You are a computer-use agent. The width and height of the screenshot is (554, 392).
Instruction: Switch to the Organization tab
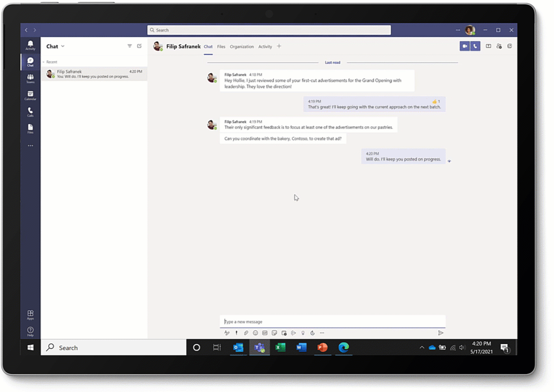coord(242,47)
